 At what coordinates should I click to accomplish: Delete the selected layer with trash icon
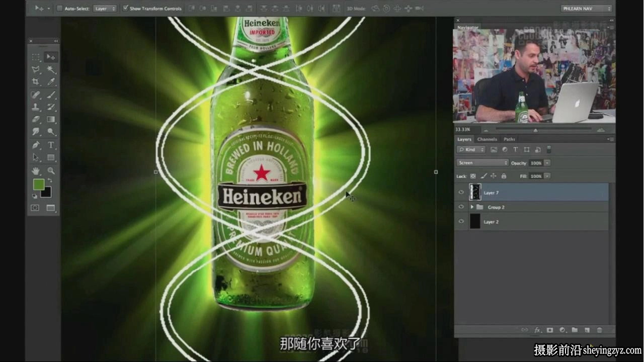coord(599,330)
